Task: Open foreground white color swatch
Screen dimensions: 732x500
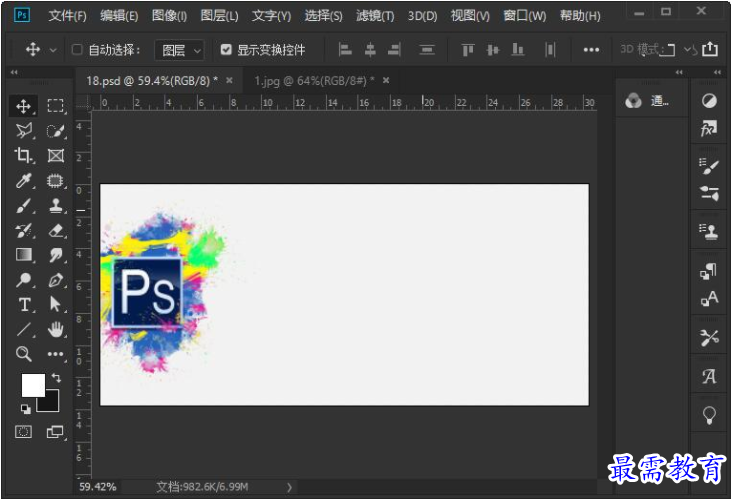Action: (x=33, y=385)
